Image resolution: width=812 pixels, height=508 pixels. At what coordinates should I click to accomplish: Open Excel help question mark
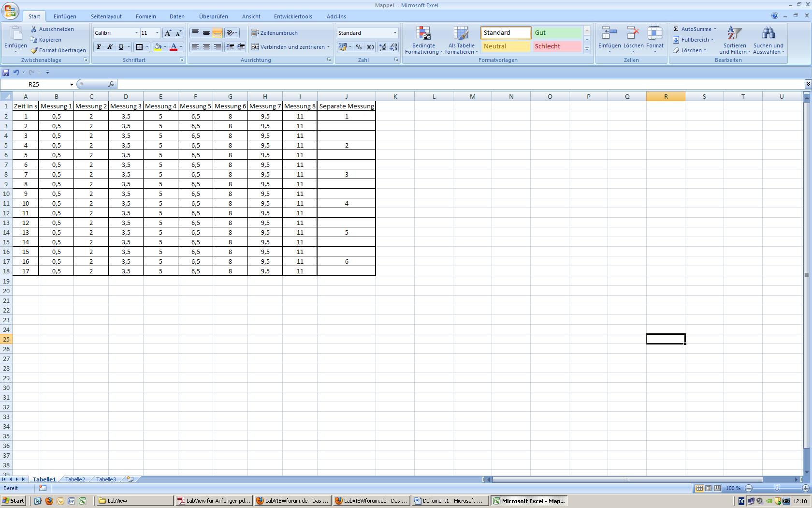tap(775, 16)
